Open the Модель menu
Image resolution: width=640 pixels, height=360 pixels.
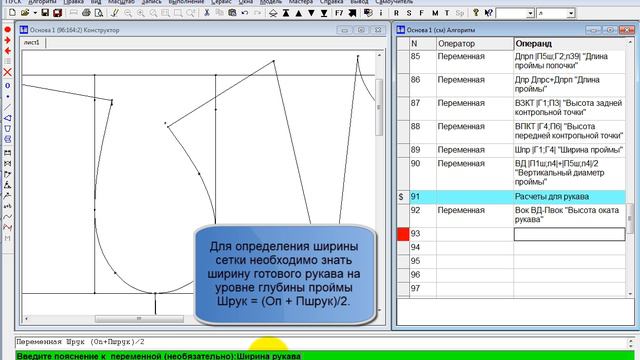tap(271, 2)
